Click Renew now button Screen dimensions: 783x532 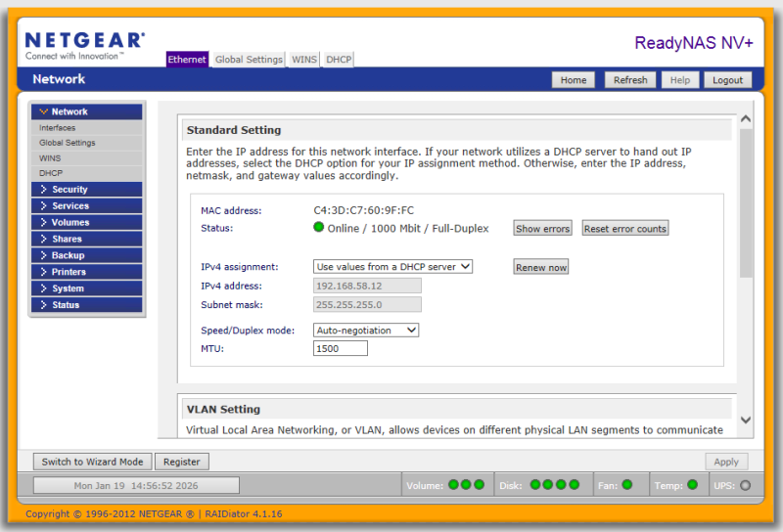[x=541, y=267]
